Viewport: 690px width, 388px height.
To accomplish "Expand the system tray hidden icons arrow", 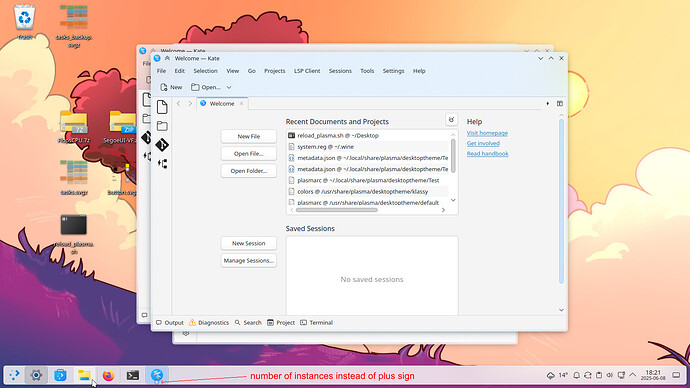I will click(632, 375).
